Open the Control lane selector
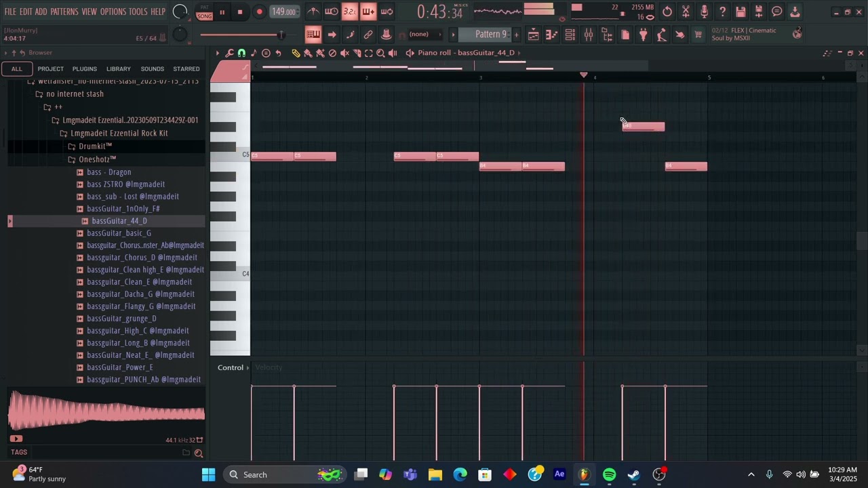The image size is (868, 488). pos(233,367)
